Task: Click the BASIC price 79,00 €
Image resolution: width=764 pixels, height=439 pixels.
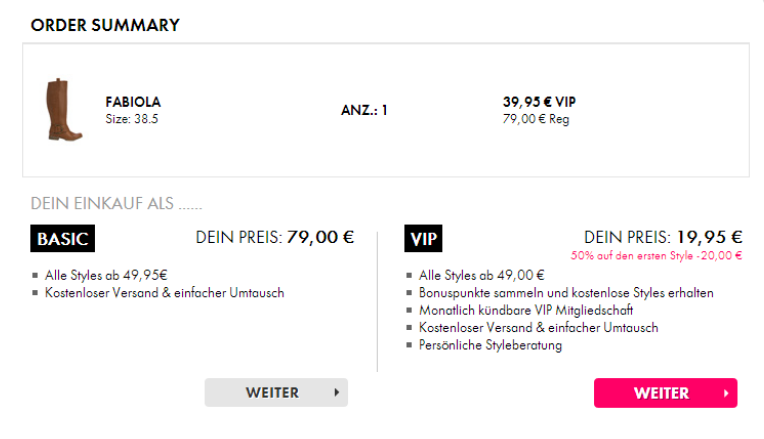Action: (x=320, y=238)
